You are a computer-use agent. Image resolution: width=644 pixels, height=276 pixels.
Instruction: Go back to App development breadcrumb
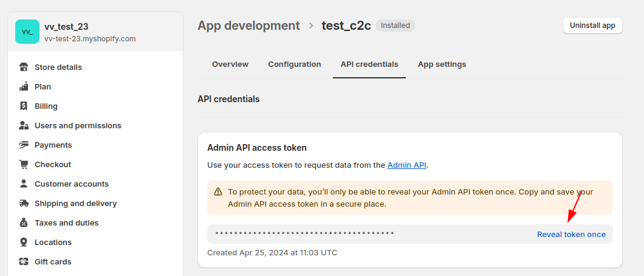click(x=248, y=26)
